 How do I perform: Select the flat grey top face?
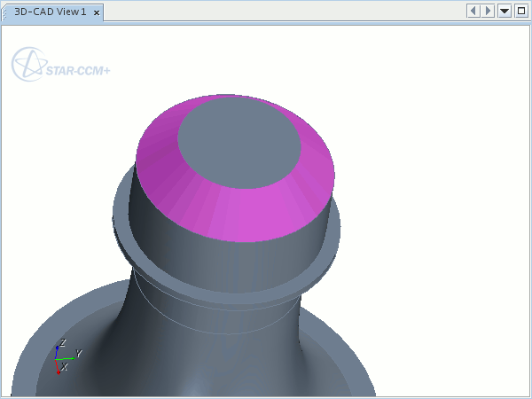click(x=239, y=143)
